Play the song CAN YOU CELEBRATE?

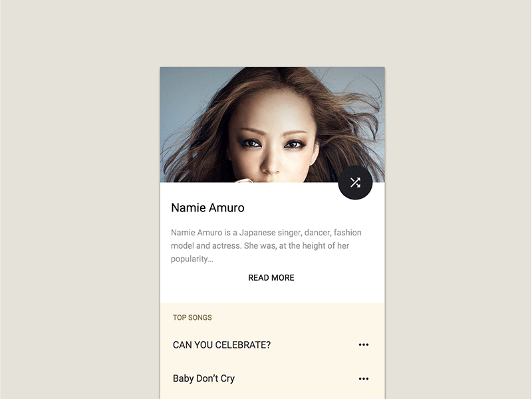click(221, 345)
